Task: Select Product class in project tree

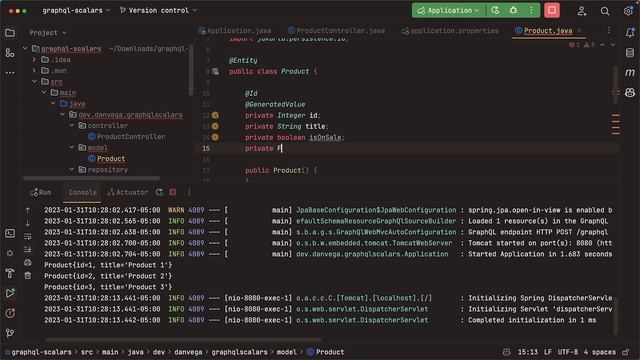Action: coord(111,159)
